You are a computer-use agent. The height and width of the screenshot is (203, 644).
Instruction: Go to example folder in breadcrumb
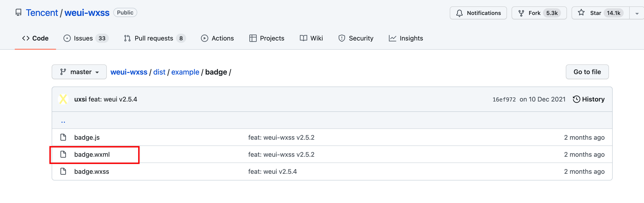pyautogui.click(x=185, y=72)
